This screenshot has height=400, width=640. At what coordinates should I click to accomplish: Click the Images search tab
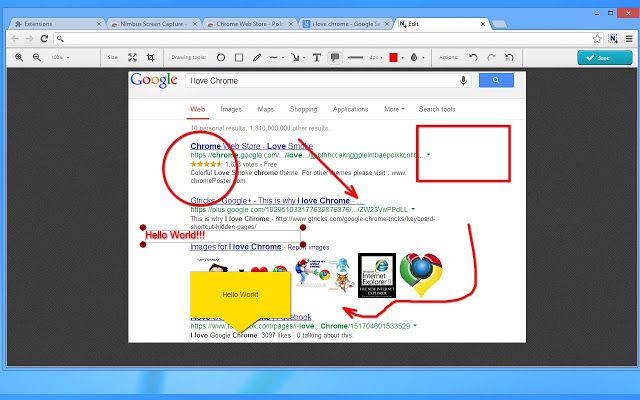point(231,109)
